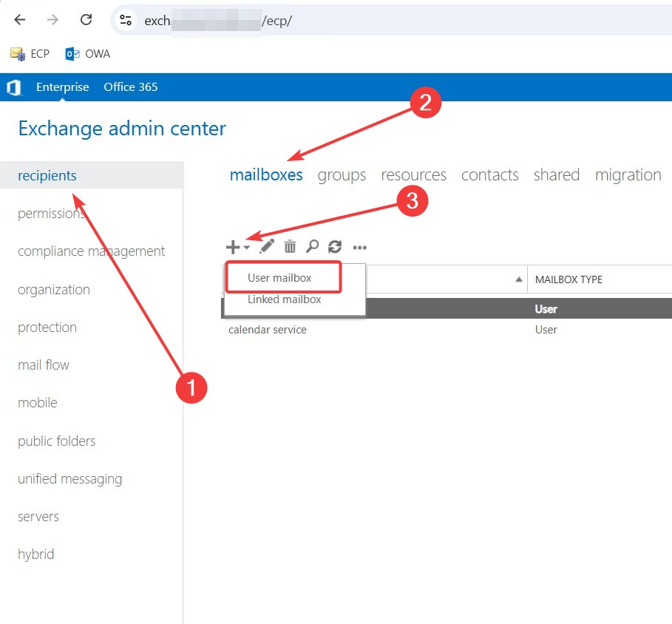Click the Refresh icon in toolbar

(335, 247)
